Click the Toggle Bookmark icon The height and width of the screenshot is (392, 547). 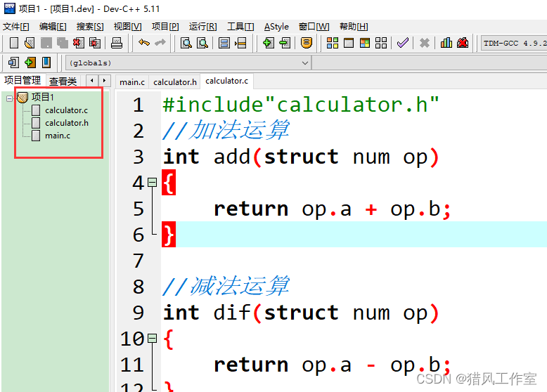[x=46, y=63]
